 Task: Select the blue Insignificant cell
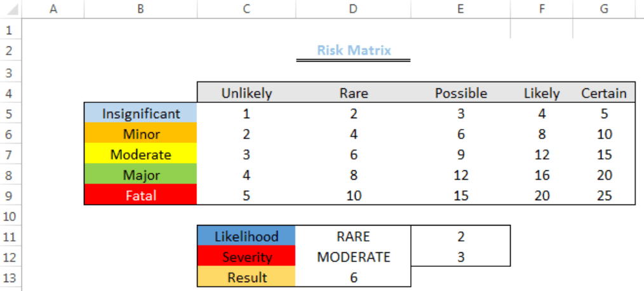[141, 114]
